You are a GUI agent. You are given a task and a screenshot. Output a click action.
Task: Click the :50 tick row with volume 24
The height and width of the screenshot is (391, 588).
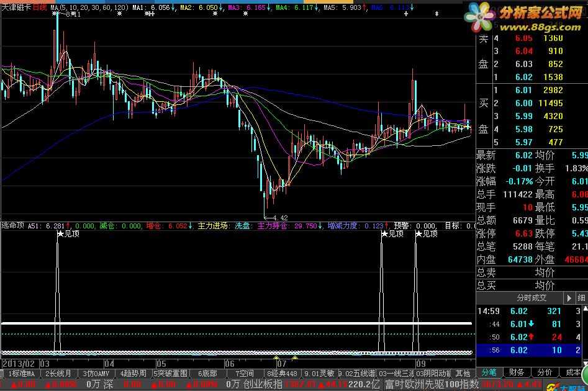[x=529, y=338]
